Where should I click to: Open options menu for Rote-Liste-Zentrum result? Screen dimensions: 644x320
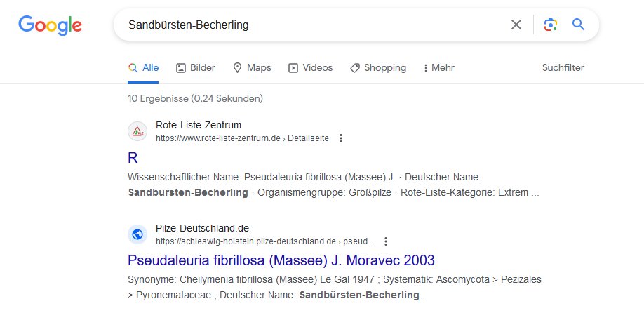pos(341,138)
